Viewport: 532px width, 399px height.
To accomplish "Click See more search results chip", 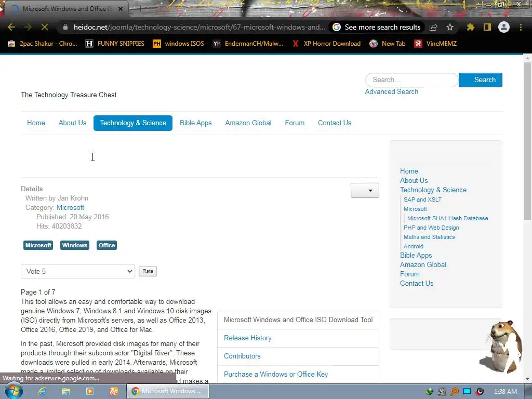I will (377, 27).
